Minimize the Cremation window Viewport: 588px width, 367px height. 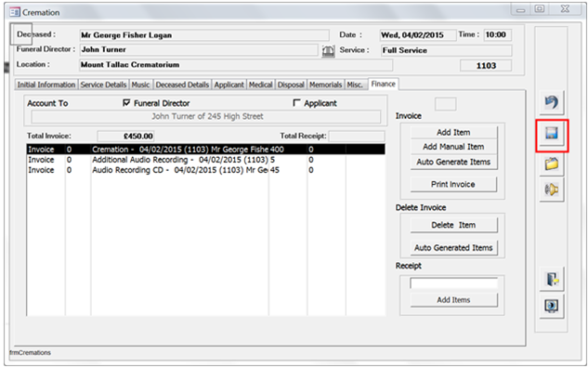click(x=520, y=9)
